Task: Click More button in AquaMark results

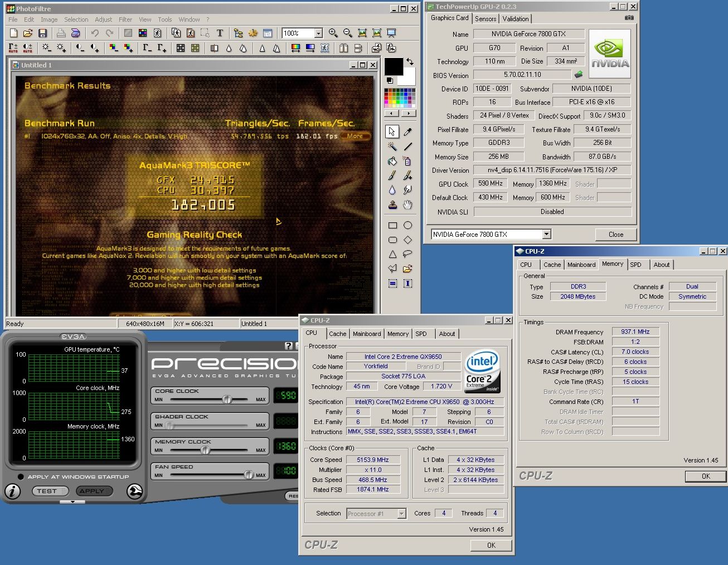Action: click(x=355, y=136)
